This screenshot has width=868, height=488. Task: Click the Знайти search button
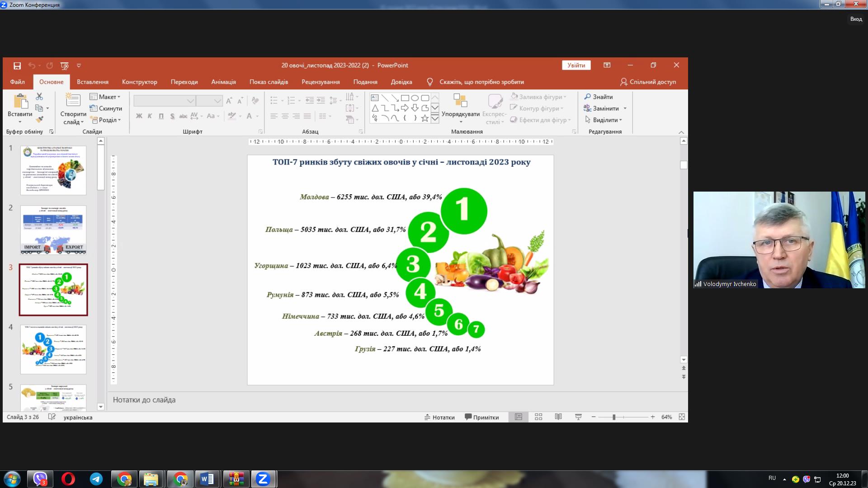tap(599, 97)
